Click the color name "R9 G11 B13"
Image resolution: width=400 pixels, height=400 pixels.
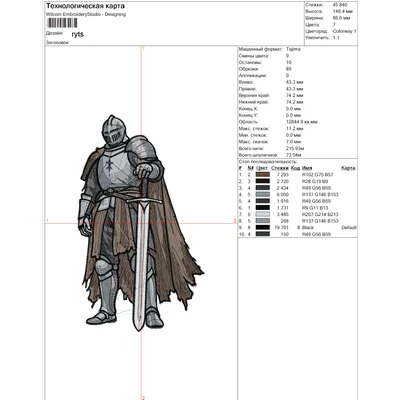tap(315, 208)
